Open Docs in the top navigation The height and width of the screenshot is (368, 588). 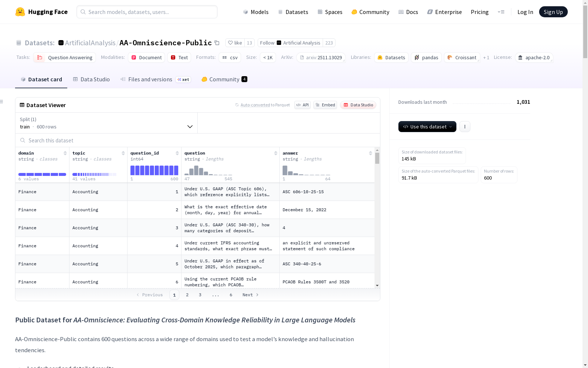[408, 12]
